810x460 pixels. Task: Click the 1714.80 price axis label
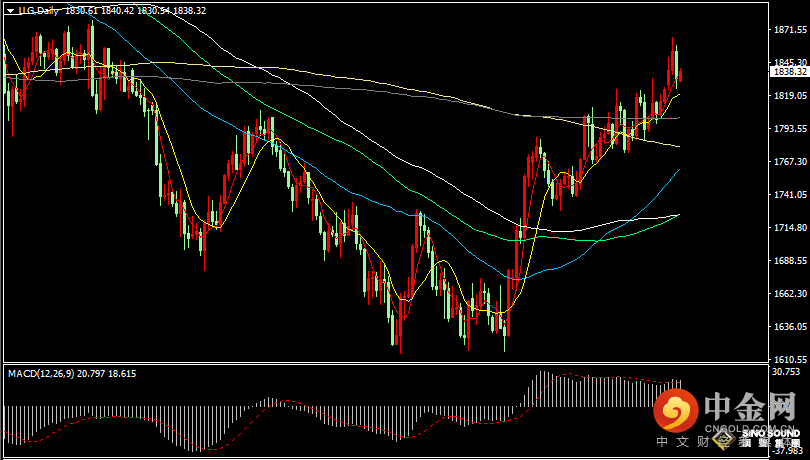tap(789, 228)
